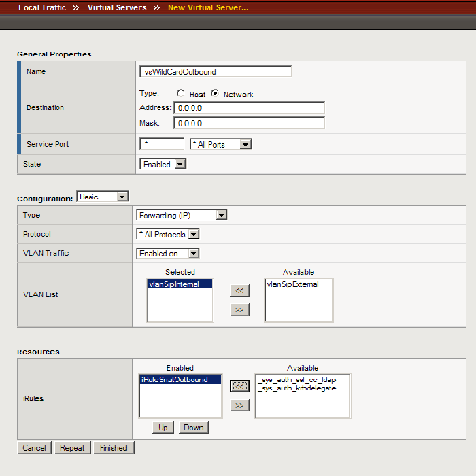
Task: Open the All Protocols dropdown
Action: (168, 234)
